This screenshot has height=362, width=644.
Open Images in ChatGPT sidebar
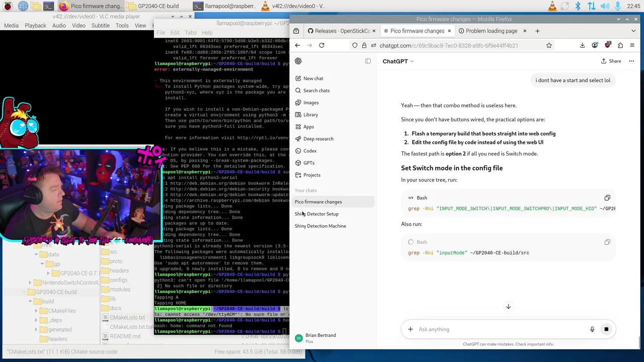[334, 103]
